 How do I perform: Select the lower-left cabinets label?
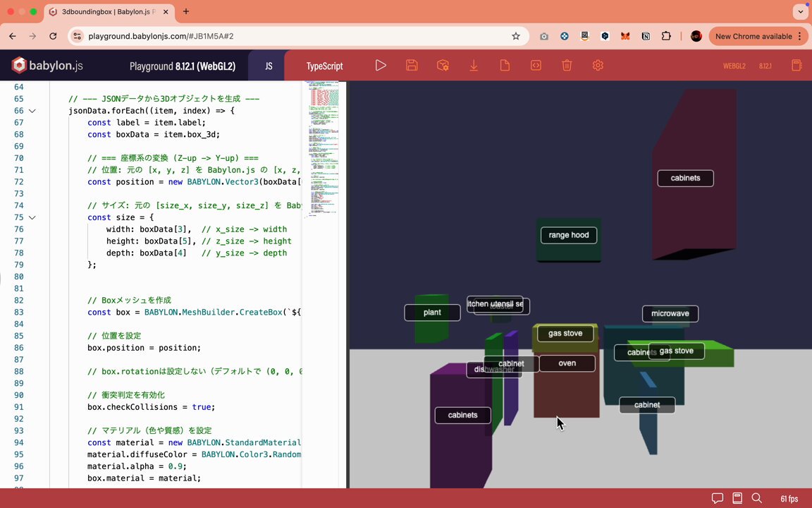tap(463, 415)
